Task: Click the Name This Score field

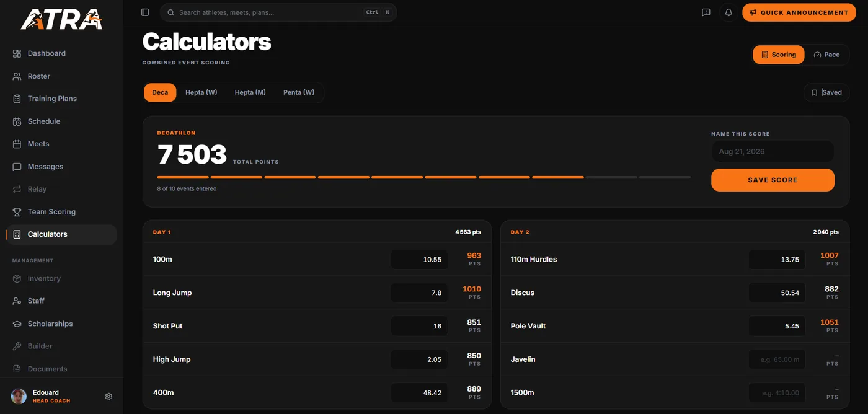Action: pyautogui.click(x=773, y=152)
